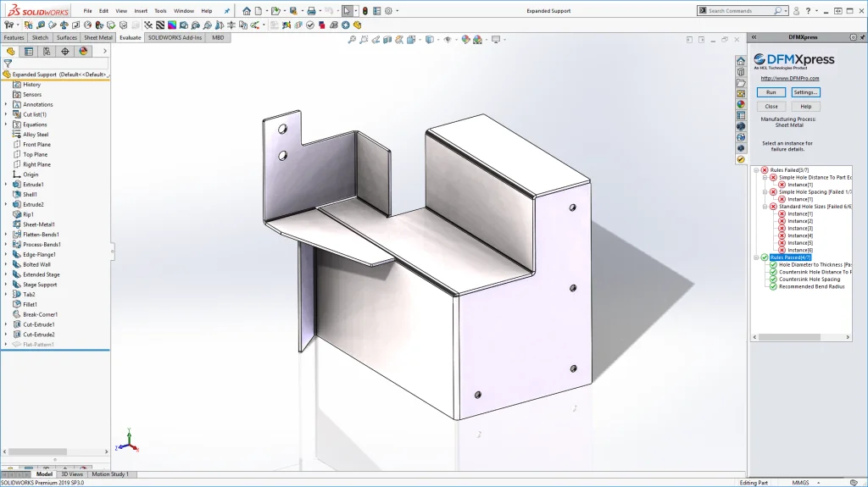Image resolution: width=868 pixels, height=487 pixels.
Task: Click Zoom to Fit in view toolbar
Action: [x=353, y=39]
